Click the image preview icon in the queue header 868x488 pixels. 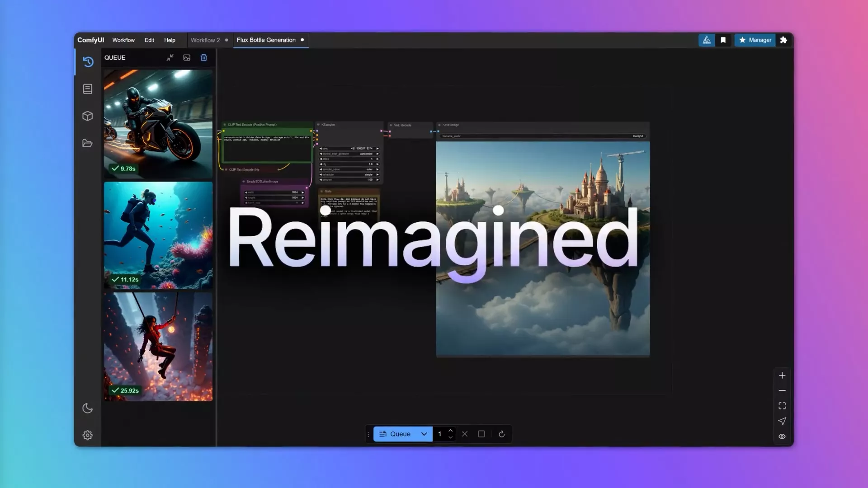click(187, 58)
